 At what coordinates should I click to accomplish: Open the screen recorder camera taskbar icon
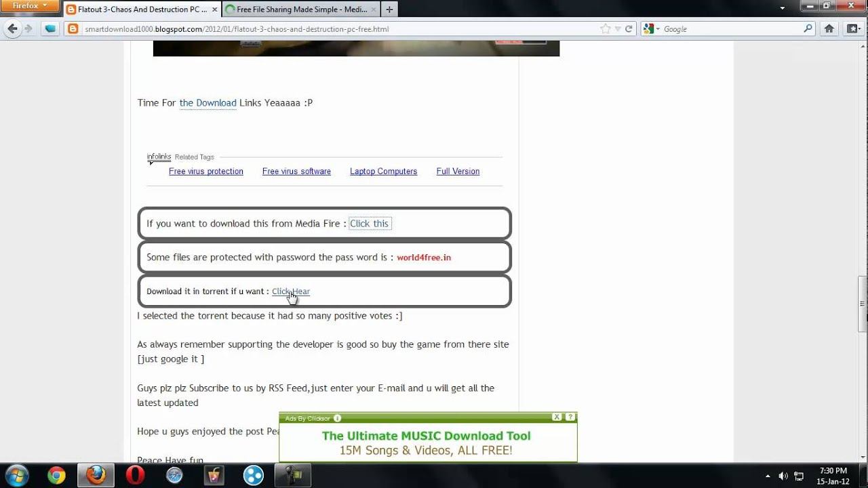pos(293,476)
